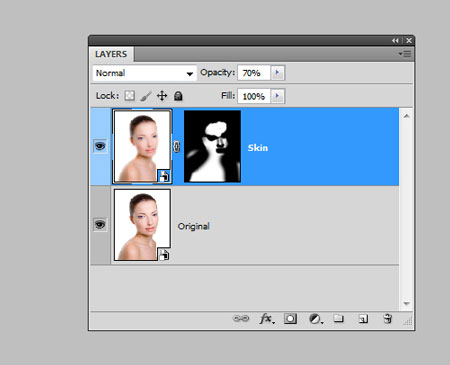450x365 pixels.
Task: Toggle lock all padlock
Action: coord(178,96)
